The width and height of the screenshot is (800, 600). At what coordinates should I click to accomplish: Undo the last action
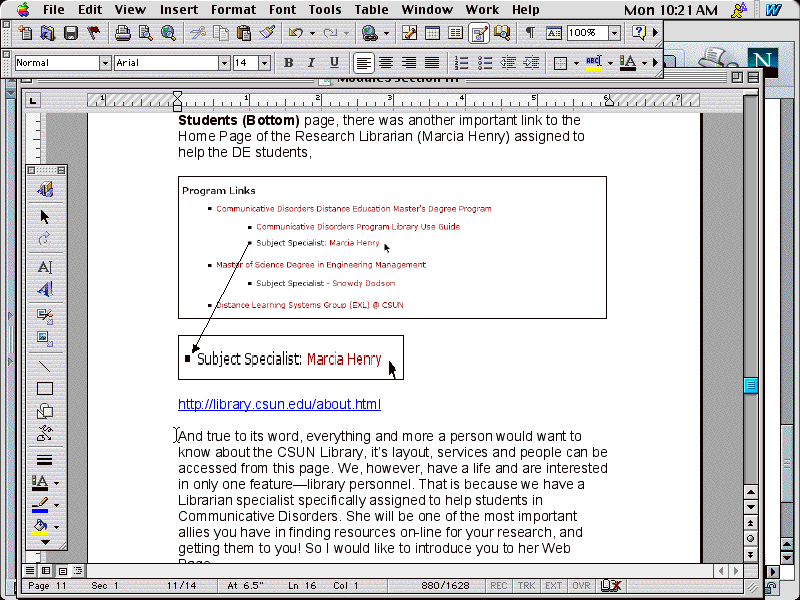click(x=296, y=33)
